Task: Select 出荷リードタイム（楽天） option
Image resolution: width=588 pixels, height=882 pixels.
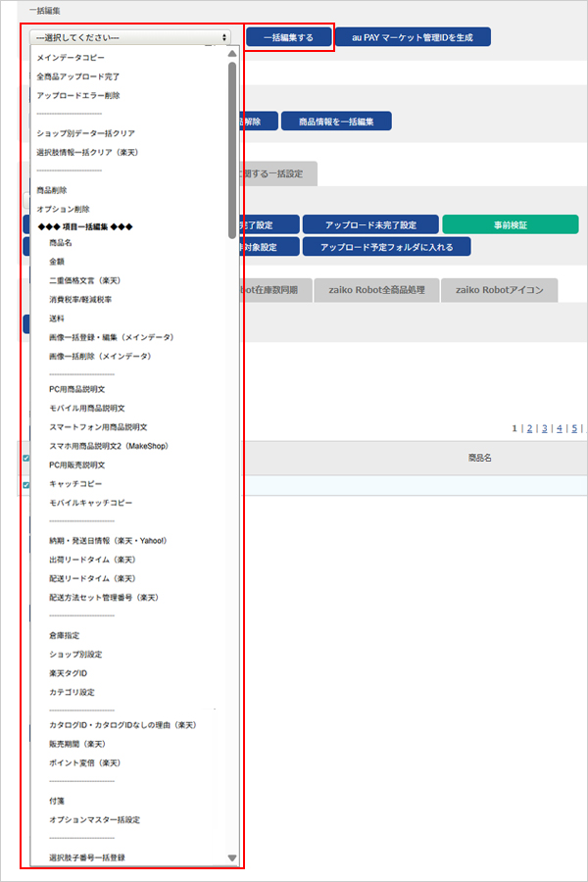Action: pos(92,560)
